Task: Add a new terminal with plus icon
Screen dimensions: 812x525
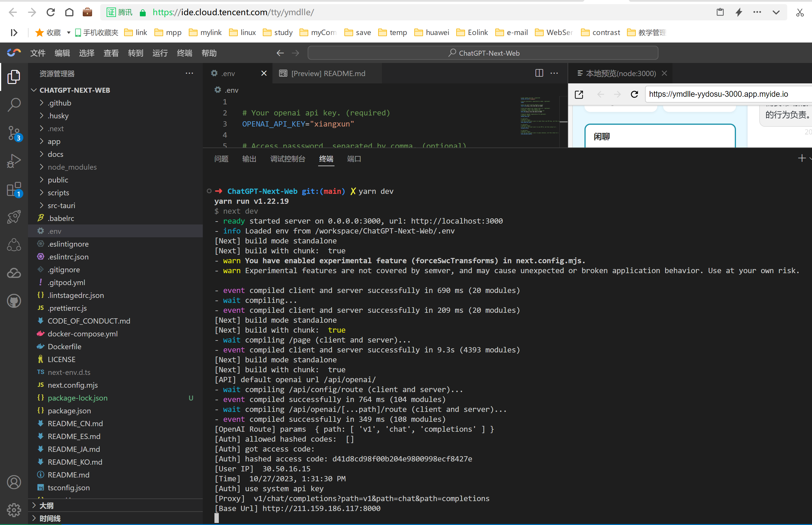Action: pyautogui.click(x=802, y=158)
